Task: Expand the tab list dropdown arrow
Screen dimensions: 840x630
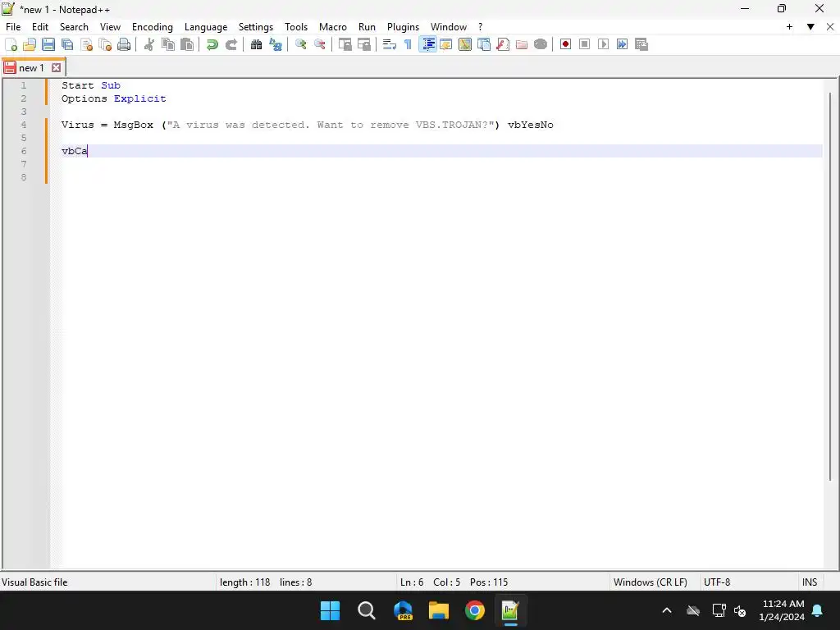Action: click(810, 27)
